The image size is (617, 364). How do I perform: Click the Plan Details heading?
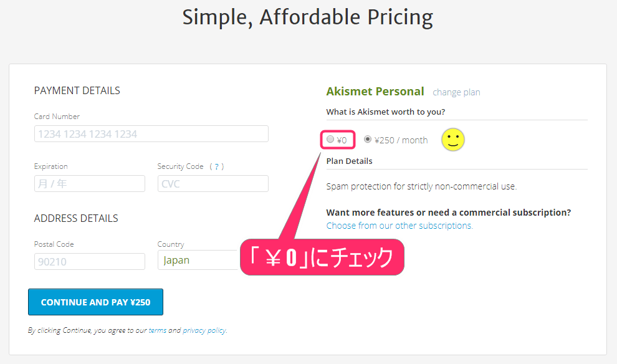click(x=349, y=160)
